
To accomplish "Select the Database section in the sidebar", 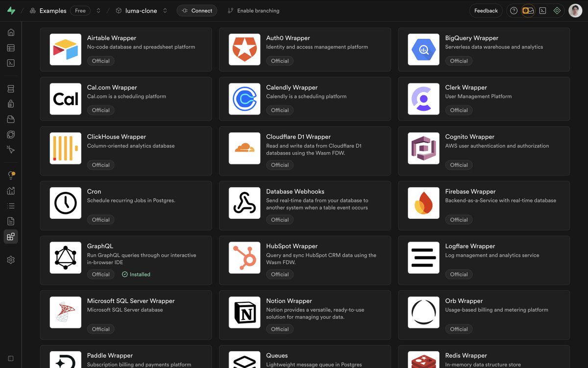I will [11, 88].
